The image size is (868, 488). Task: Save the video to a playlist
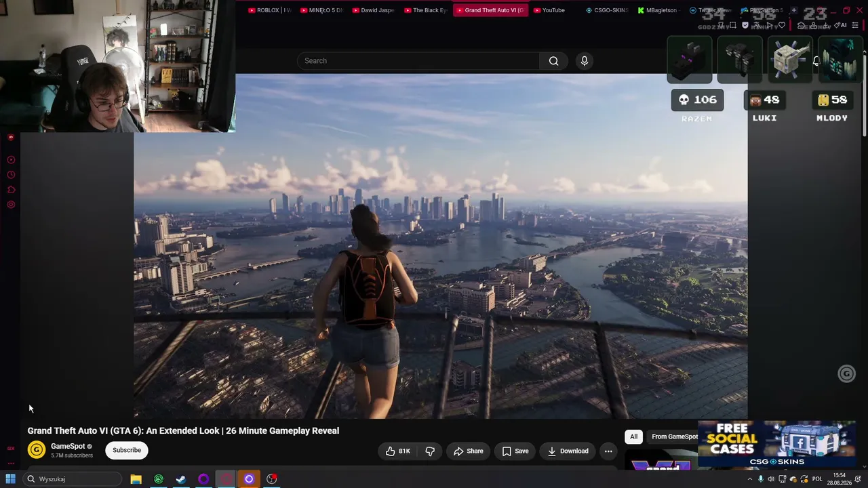point(515,451)
